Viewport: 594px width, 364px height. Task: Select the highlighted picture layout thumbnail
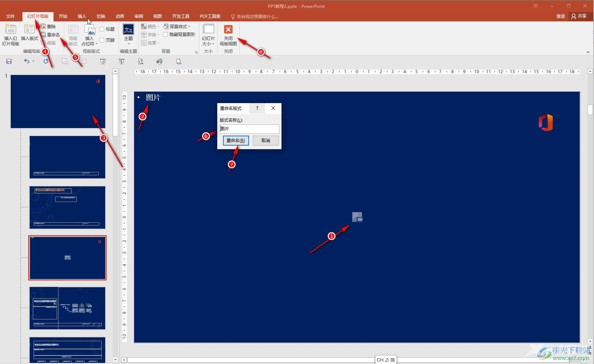coord(67,258)
